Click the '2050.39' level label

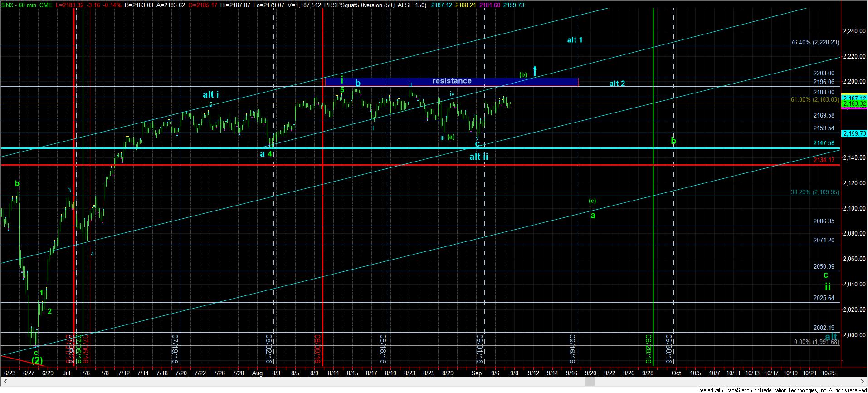(x=824, y=267)
